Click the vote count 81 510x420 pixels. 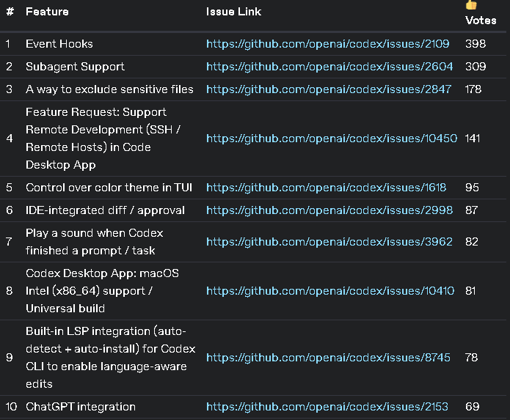[470, 291]
